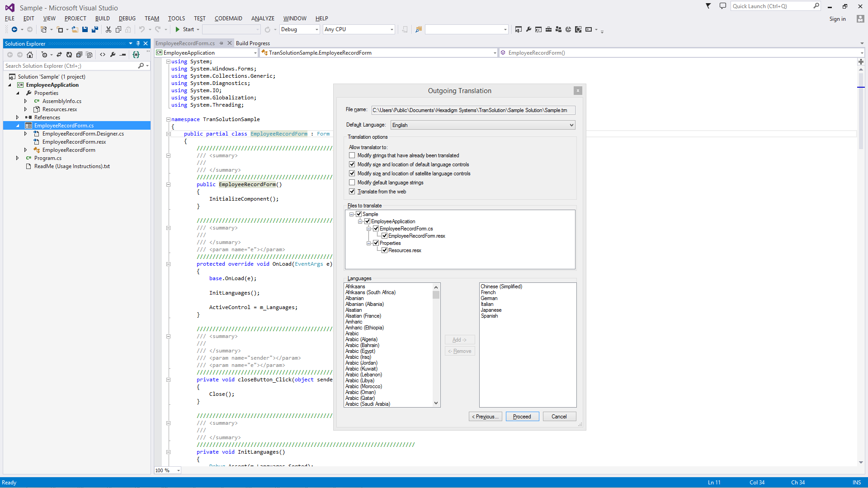Click the notifications filter flag icon
Image resolution: width=868 pixels, height=488 pixels.
click(x=708, y=6)
